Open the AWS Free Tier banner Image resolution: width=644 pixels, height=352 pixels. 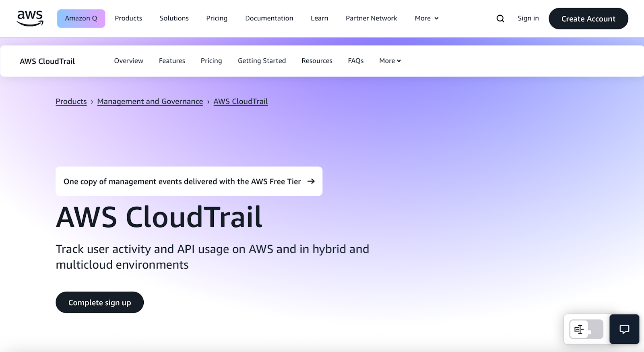(x=189, y=181)
